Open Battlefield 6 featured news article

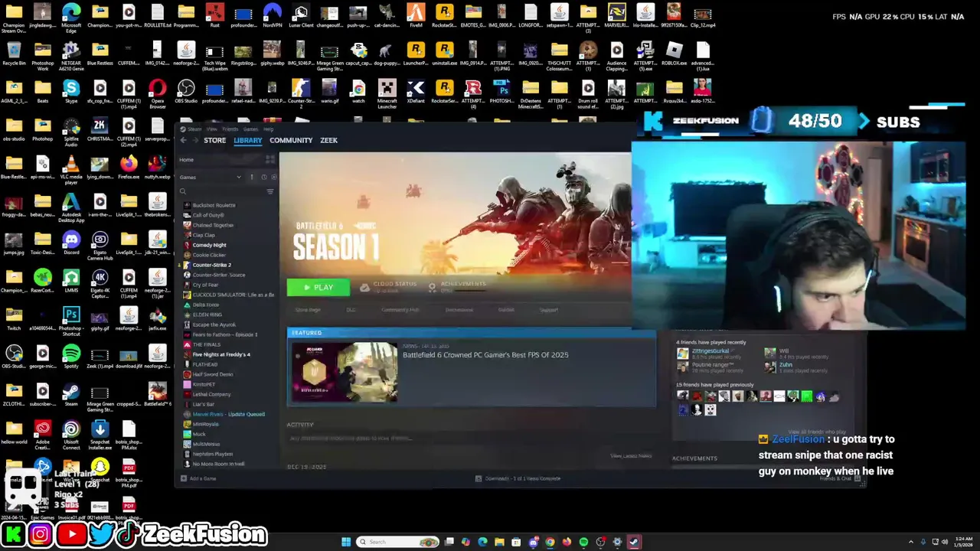click(x=485, y=355)
